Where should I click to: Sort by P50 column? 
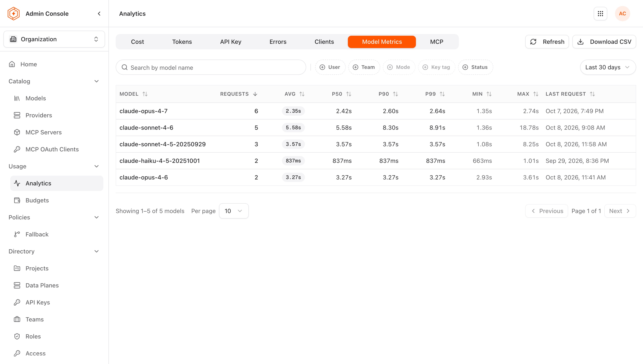tap(349, 94)
